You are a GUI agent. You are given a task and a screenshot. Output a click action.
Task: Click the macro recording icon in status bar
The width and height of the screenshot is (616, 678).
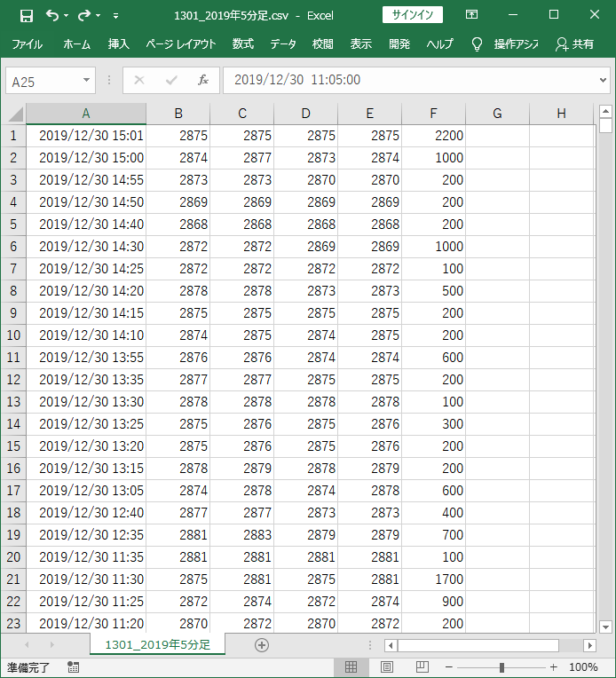point(73,667)
